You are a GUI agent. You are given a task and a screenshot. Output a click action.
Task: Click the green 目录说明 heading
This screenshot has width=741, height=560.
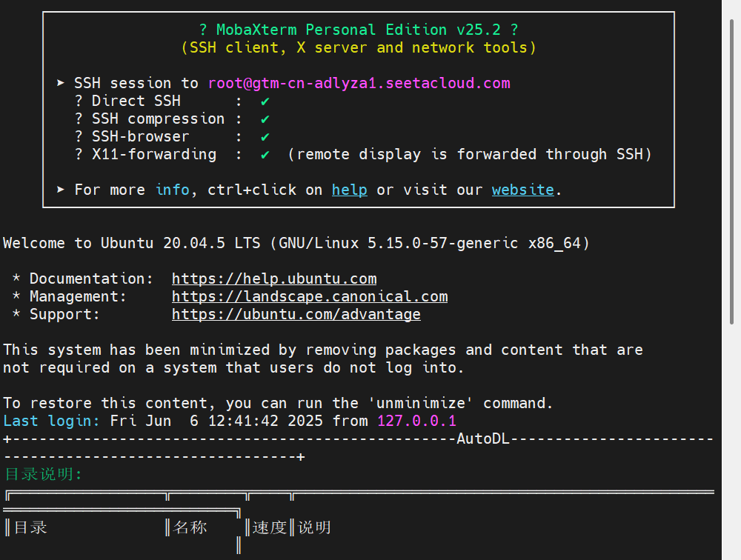pos(44,474)
